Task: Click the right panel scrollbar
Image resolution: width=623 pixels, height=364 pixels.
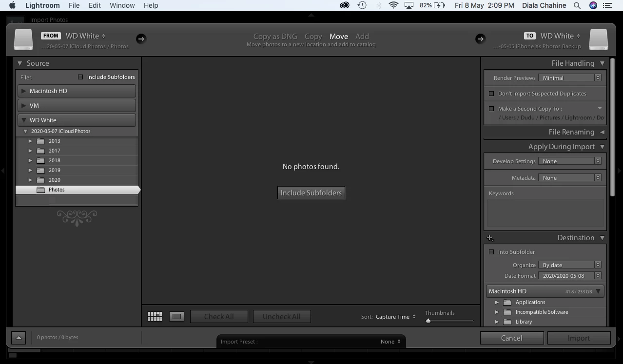Action: pos(612,128)
